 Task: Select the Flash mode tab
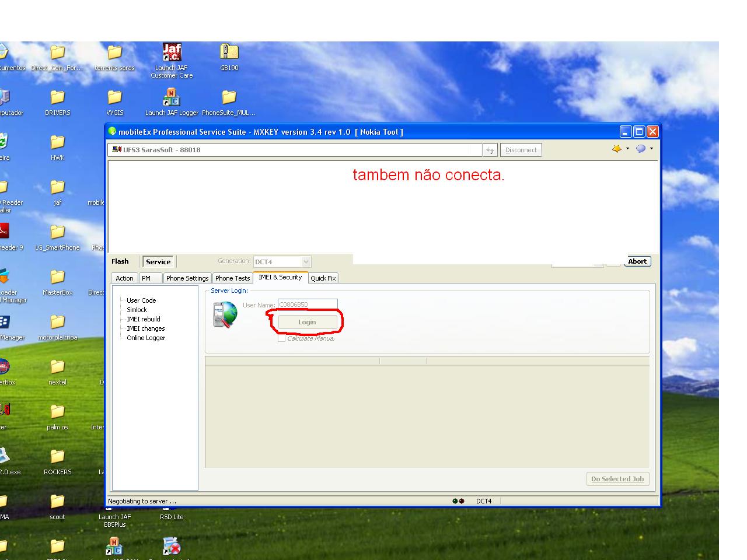coord(120,261)
